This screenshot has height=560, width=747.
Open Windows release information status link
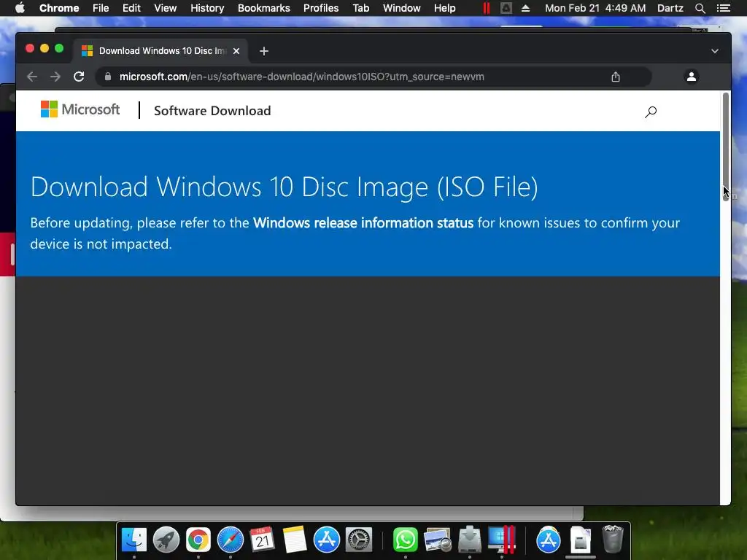pyautogui.click(x=363, y=223)
